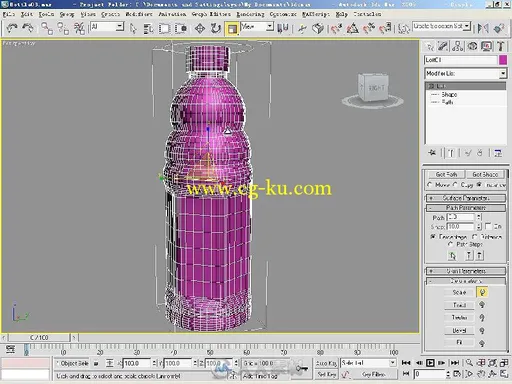The width and height of the screenshot is (512, 384).
Task: Open the Hierarchy panel tab icon
Action: (457, 47)
